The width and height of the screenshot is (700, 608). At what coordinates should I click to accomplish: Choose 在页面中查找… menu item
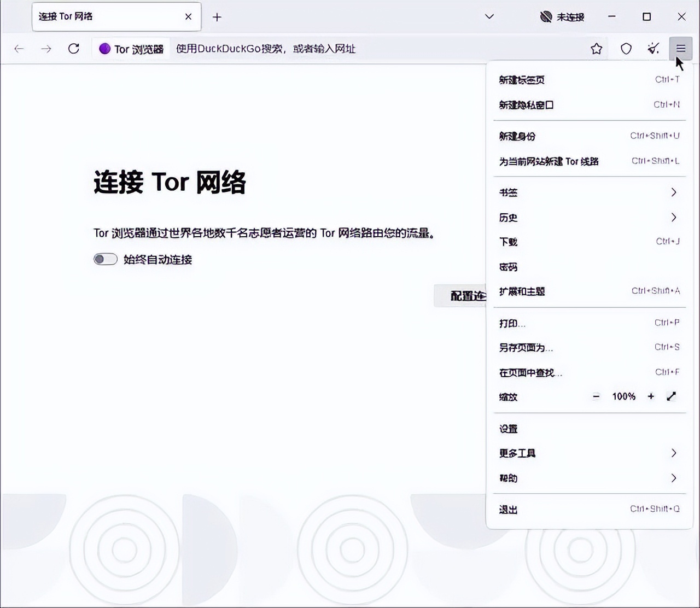(x=589, y=373)
